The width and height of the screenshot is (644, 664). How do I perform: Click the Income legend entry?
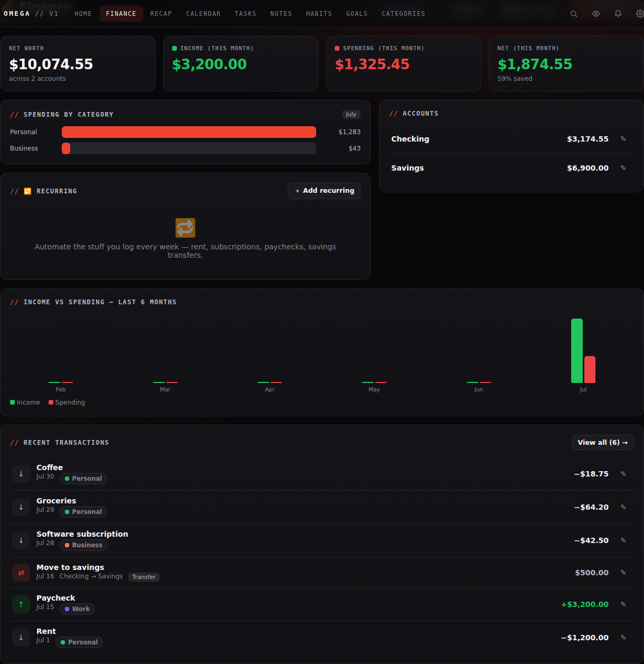(25, 403)
